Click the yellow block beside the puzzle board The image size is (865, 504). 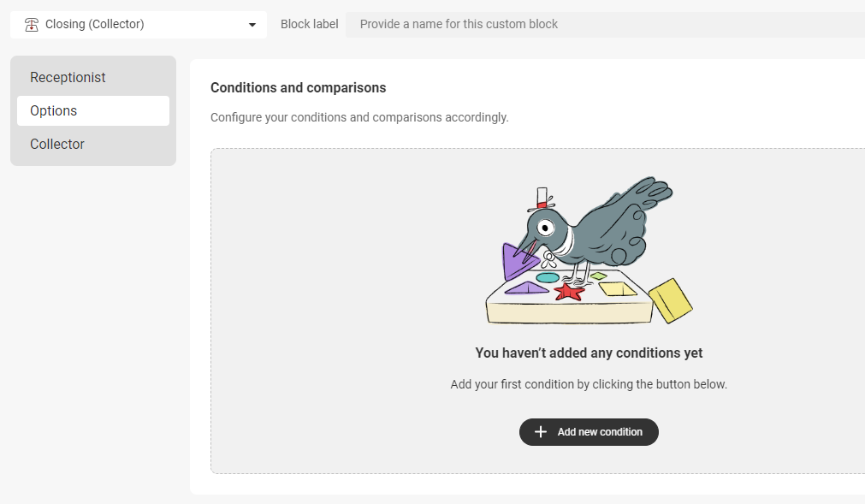pyautogui.click(x=670, y=300)
